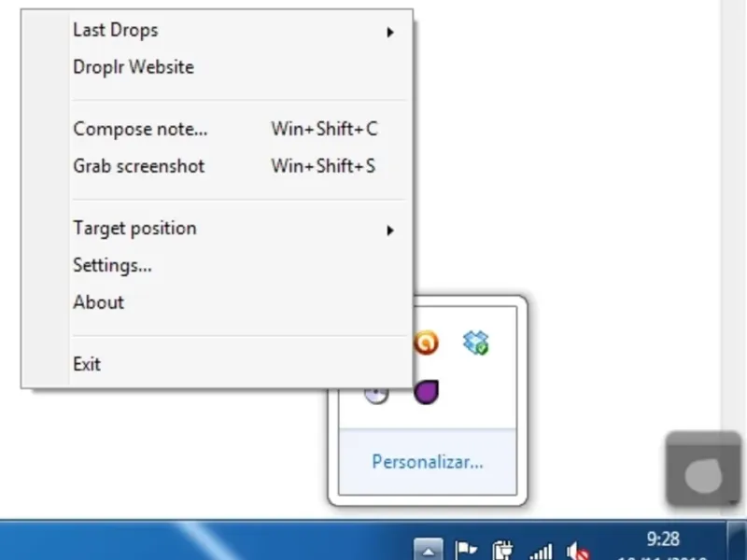The image size is (747, 560).
Task: Show the About entry
Action: point(217,302)
